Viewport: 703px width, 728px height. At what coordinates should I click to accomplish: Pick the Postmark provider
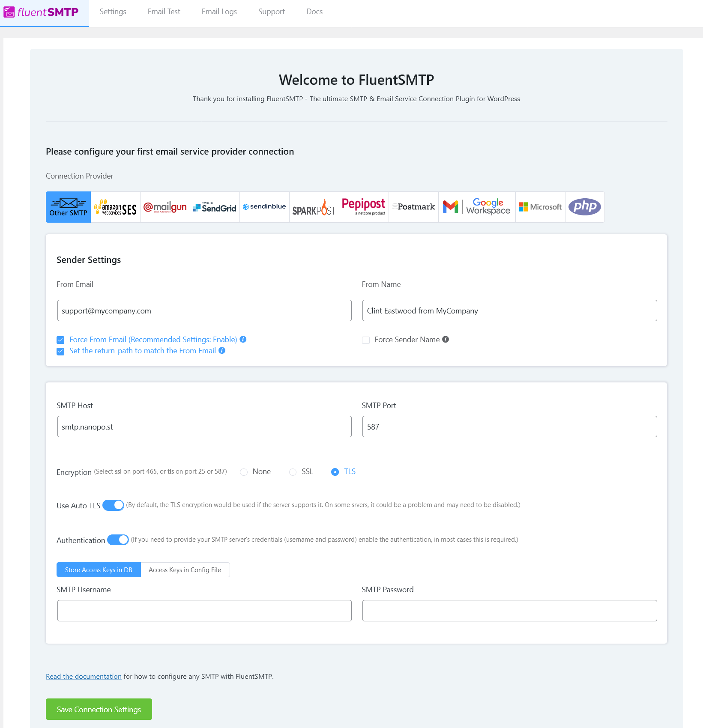[414, 207]
